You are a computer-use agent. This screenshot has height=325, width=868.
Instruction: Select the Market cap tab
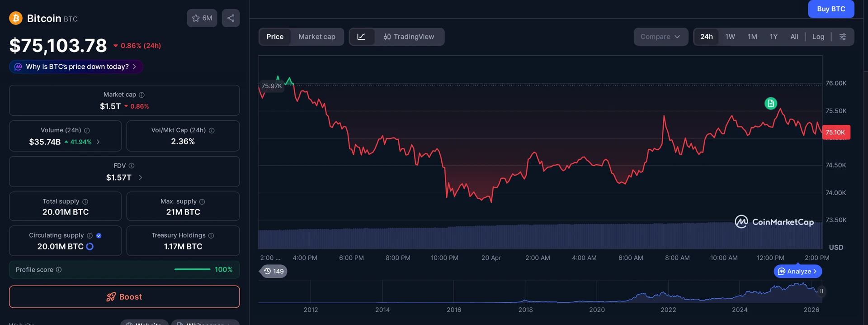click(x=317, y=37)
